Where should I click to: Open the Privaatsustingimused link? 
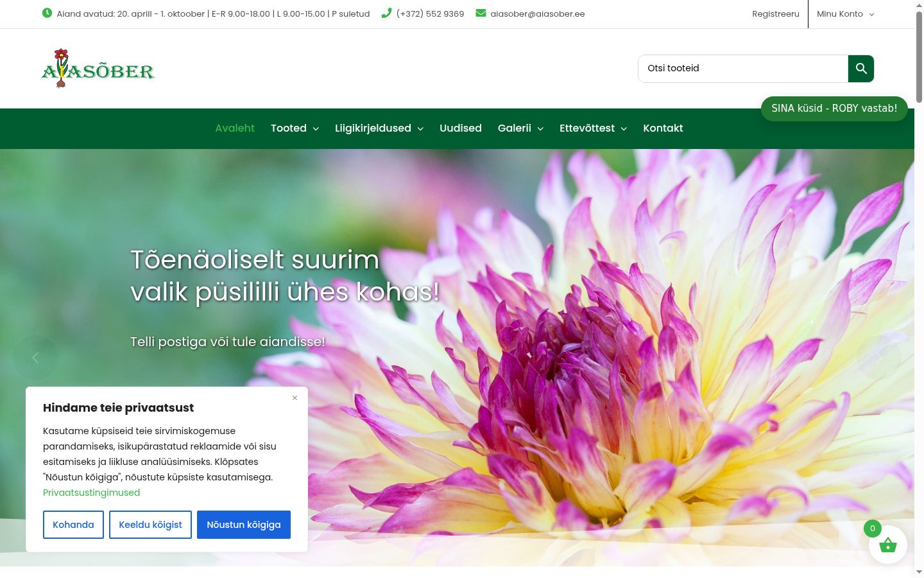pyautogui.click(x=91, y=493)
